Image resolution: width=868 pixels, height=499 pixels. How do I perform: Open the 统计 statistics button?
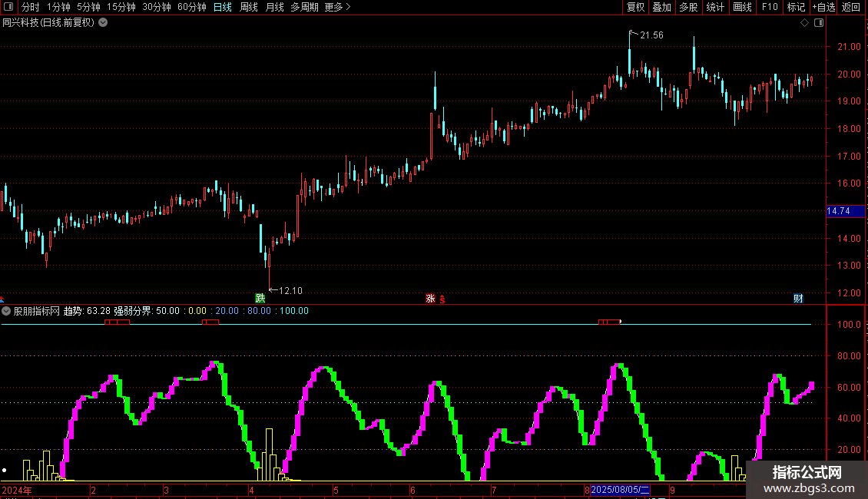(x=715, y=7)
